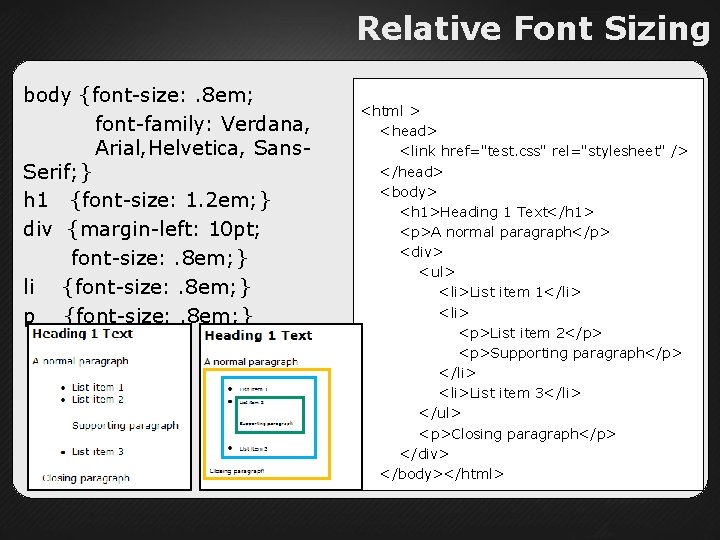Select Supporting paragraph inside the green box
Image resolution: width=720 pixels, height=540 pixels.
point(266,423)
